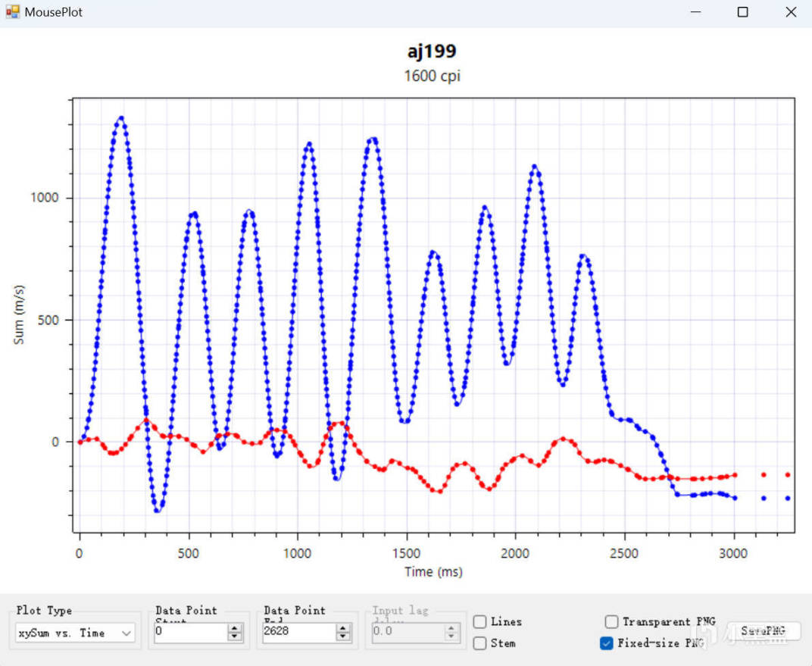The image size is (812, 666).
Task: Click the x-axis tick label 2500
Action: [624, 554]
